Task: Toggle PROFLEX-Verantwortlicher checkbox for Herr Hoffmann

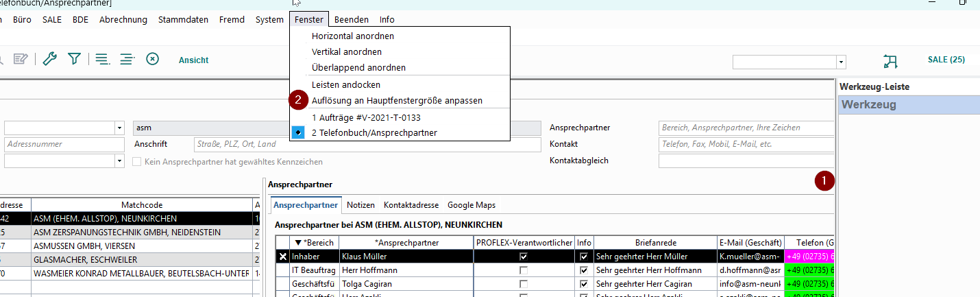Action: [x=524, y=270]
